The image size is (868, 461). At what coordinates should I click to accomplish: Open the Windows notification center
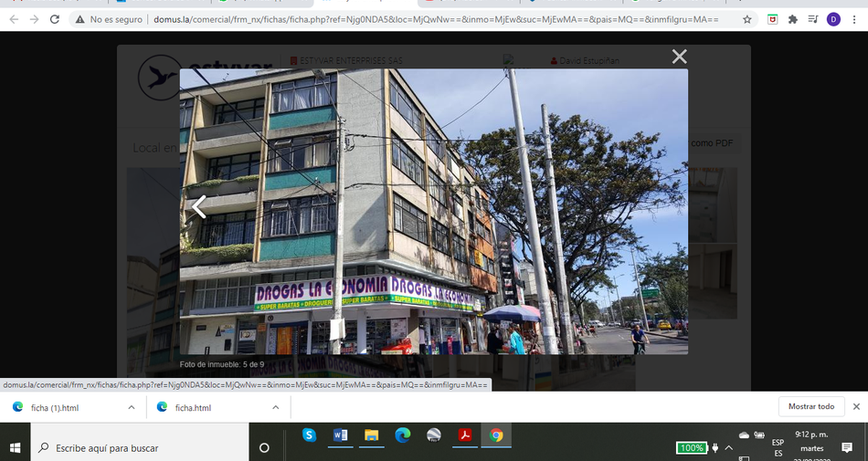click(x=846, y=447)
